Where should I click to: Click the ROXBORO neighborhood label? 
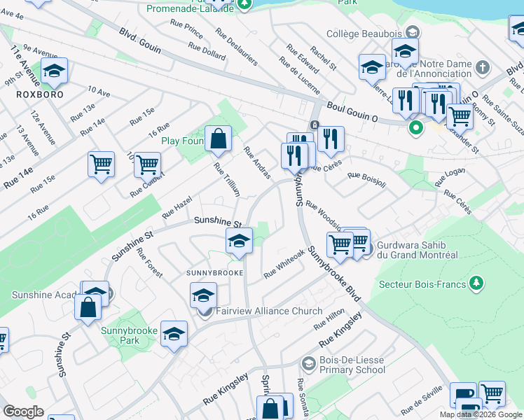pos(40,94)
